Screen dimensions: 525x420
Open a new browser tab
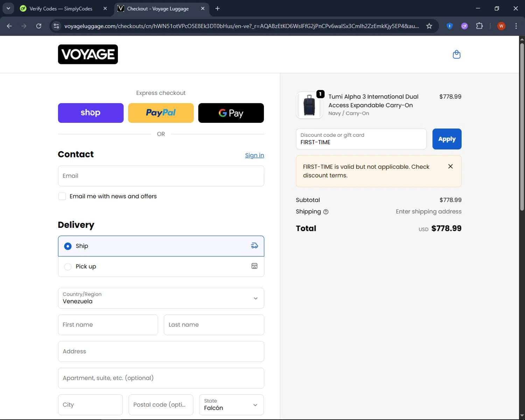coord(217,8)
